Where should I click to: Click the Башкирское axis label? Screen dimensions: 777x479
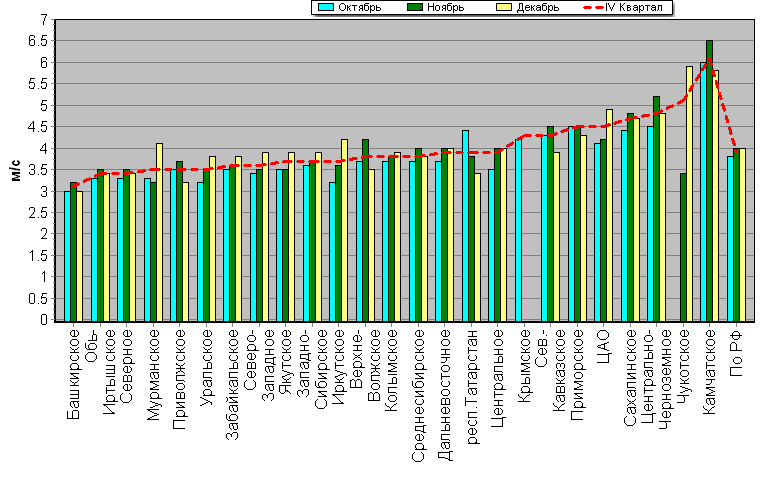(73, 373)
